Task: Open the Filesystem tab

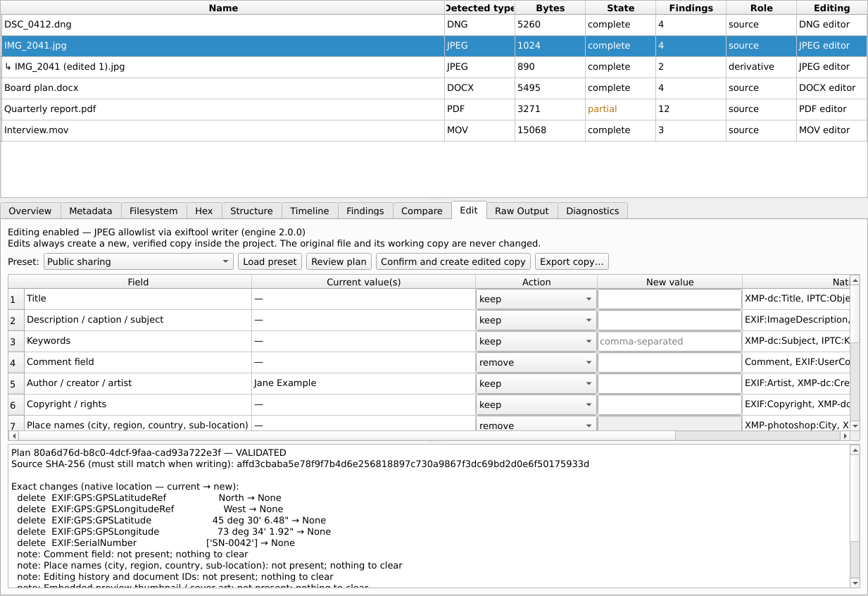Action: (154, 211)
